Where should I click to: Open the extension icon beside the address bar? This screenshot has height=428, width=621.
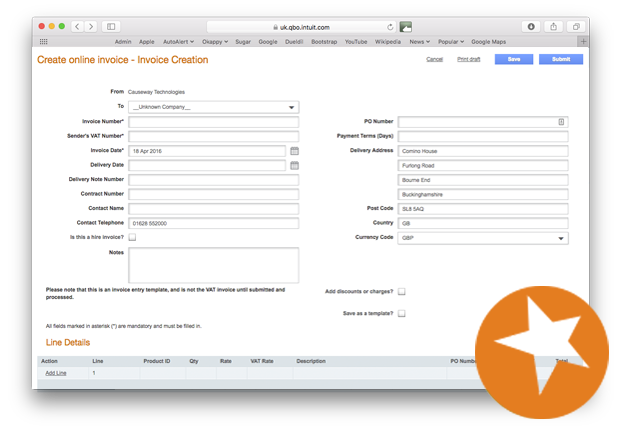[x=406, y=27]
